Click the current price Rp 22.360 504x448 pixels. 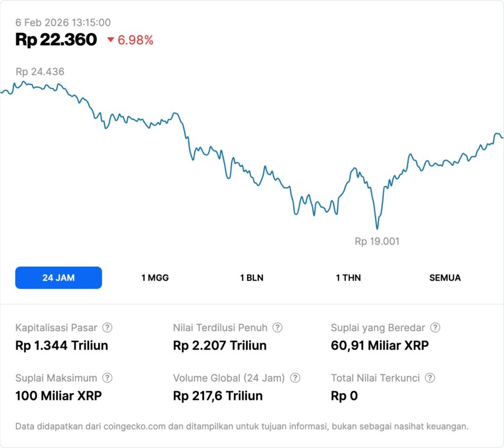(x=56, y=40)
